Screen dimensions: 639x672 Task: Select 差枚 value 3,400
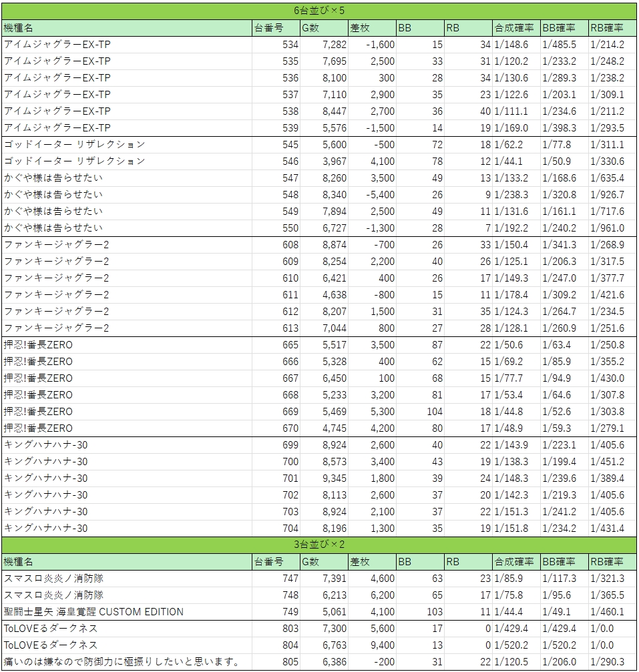click(x=373, y=462)
